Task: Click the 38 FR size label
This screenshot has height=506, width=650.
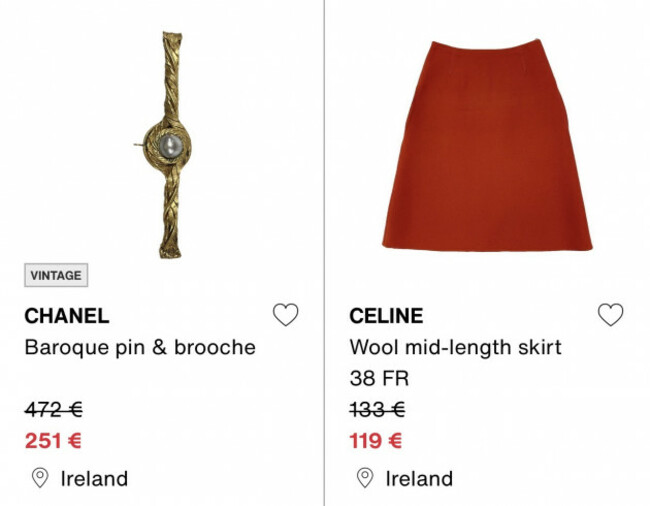Action: (379, 378)
